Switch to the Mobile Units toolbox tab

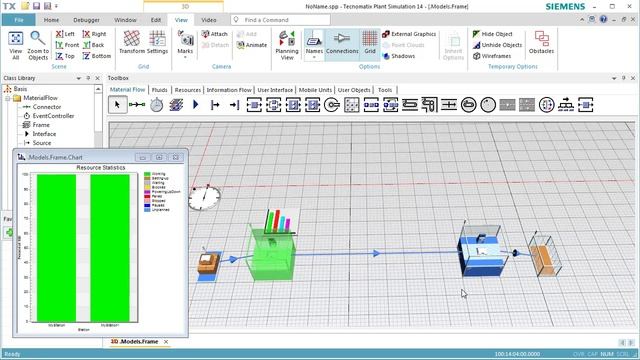click(x=315, y=90)
